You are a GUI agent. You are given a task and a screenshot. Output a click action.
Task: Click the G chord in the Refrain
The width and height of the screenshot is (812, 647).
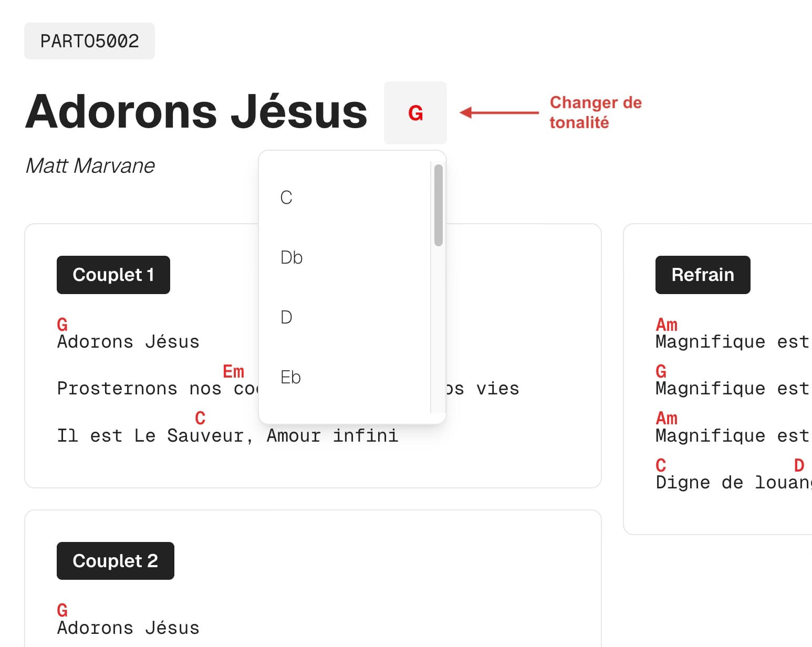coord(661,371)
